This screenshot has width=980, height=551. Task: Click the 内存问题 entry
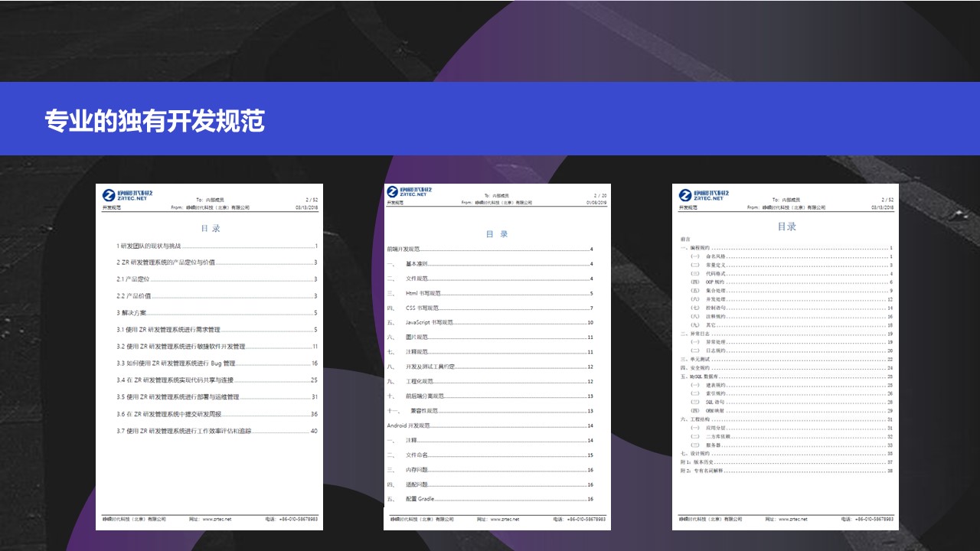(x=490, y=470)
